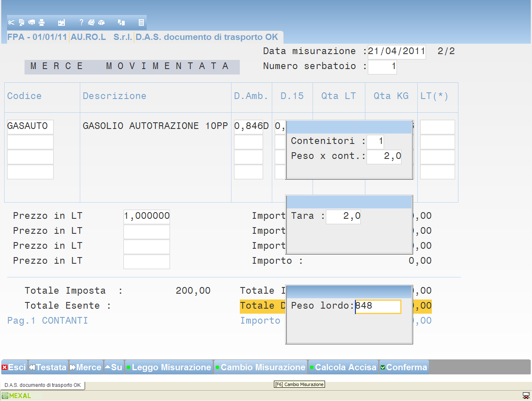This screenshot has height=401, width=532.
Task: Click the window-switch arrows icon in toolbar
Action: click(121, 22)
